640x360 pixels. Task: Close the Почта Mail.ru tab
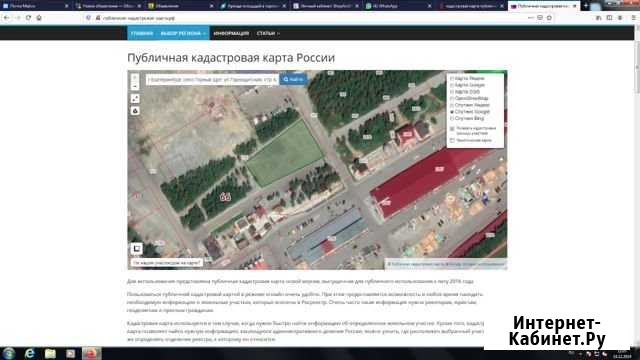coord(67,6)
